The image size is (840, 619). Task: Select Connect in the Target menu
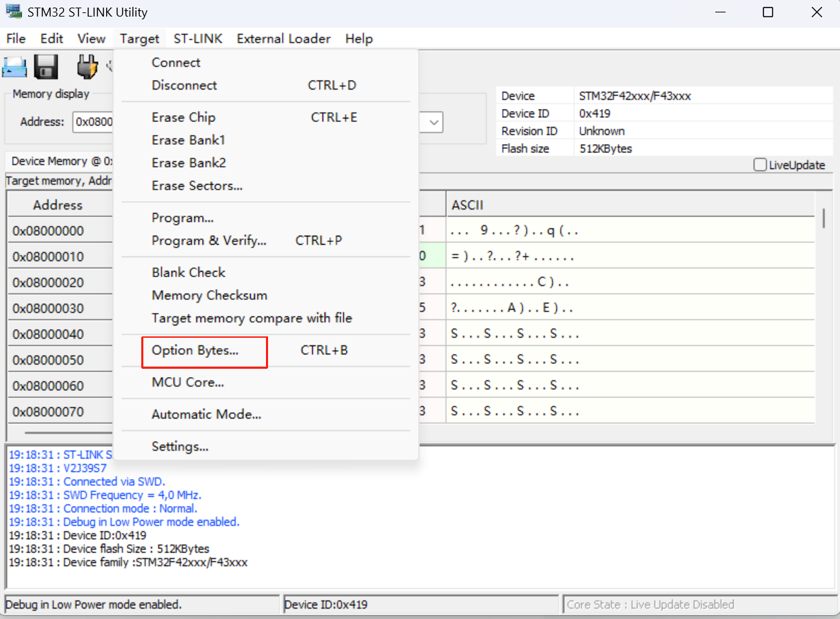click(176, 62)
